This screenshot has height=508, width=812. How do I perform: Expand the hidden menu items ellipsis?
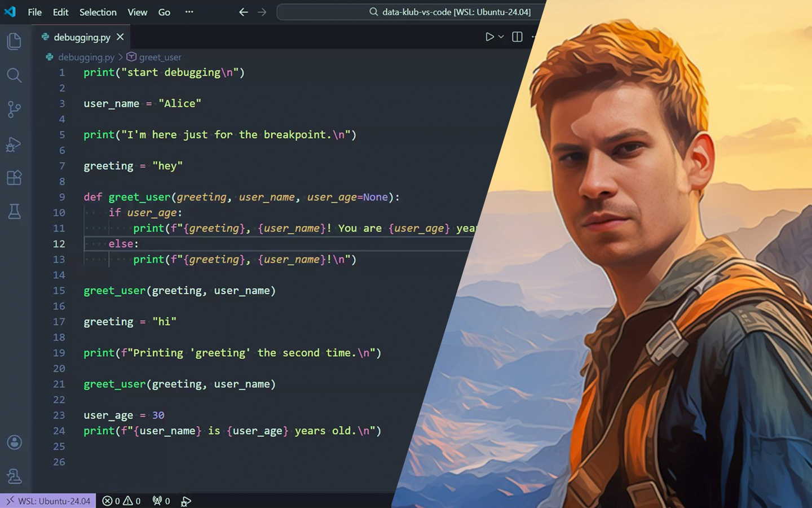click(x=189, y=12)
